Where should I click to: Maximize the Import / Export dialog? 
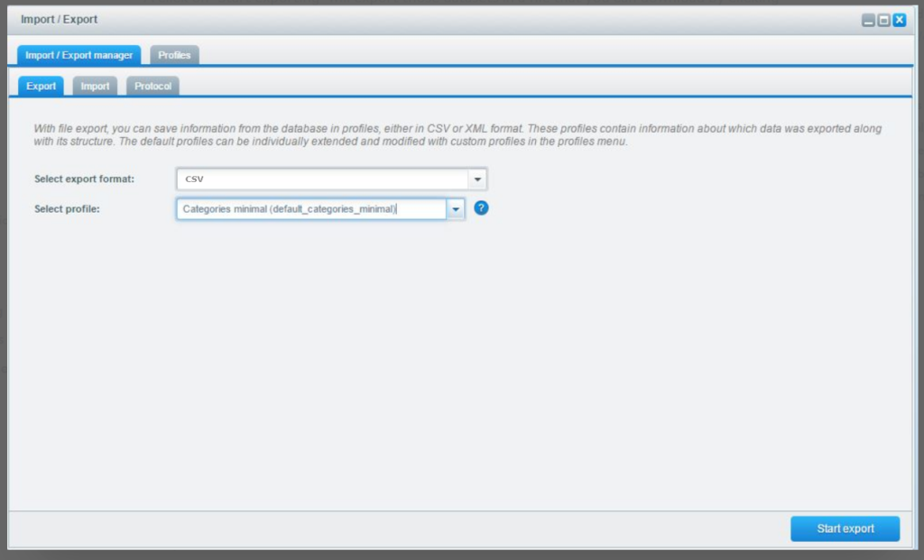pos(882,19)
